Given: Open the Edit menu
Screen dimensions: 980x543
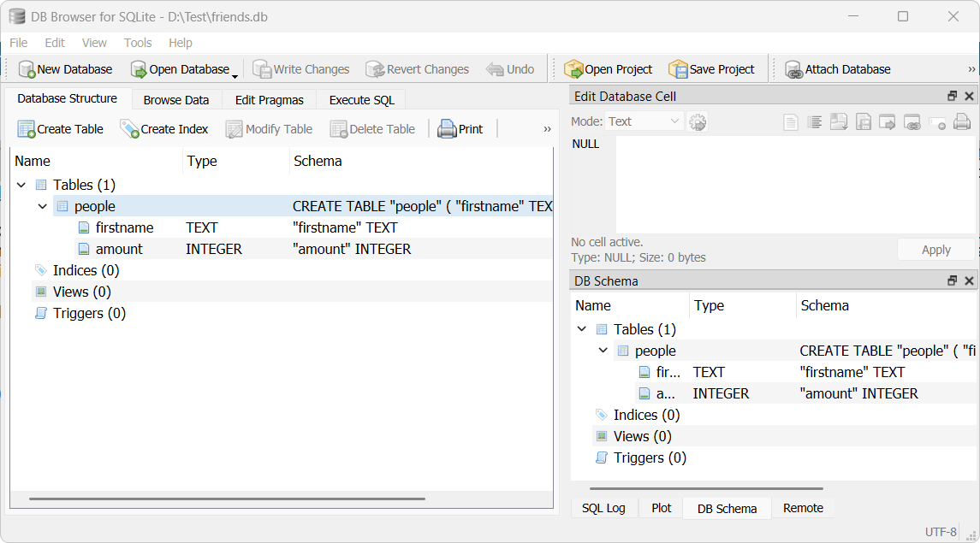Looking at the screenshot, I should point(55,43).
